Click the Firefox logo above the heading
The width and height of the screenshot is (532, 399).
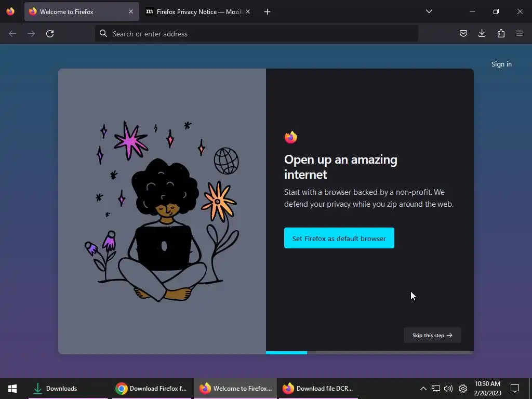point(291,137)
